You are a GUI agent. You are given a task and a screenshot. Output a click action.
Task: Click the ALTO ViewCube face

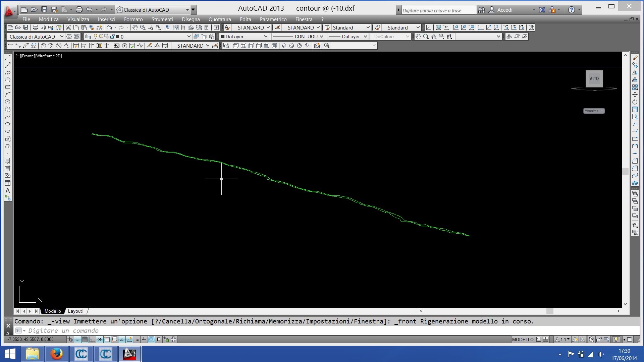[x=594, y=78]
